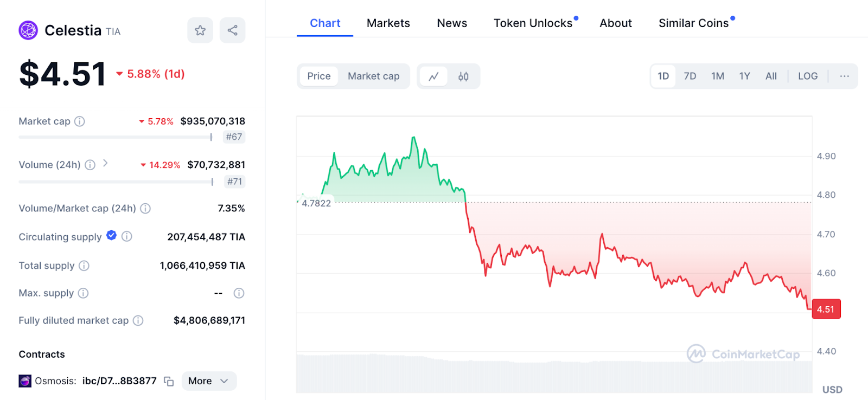The width and height of the screenshot is (868, 400).
Task: Open the Chart tab
Action: pyautogui.click(x=325, y=23)
